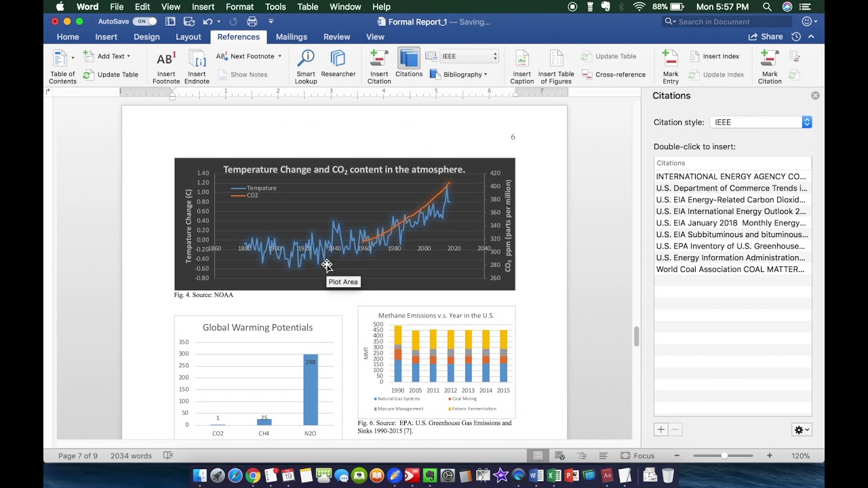Click Insert Table of Figures
Image resolution: width=868 pixels, height=488 pixels.
click(x=556, y=66)
